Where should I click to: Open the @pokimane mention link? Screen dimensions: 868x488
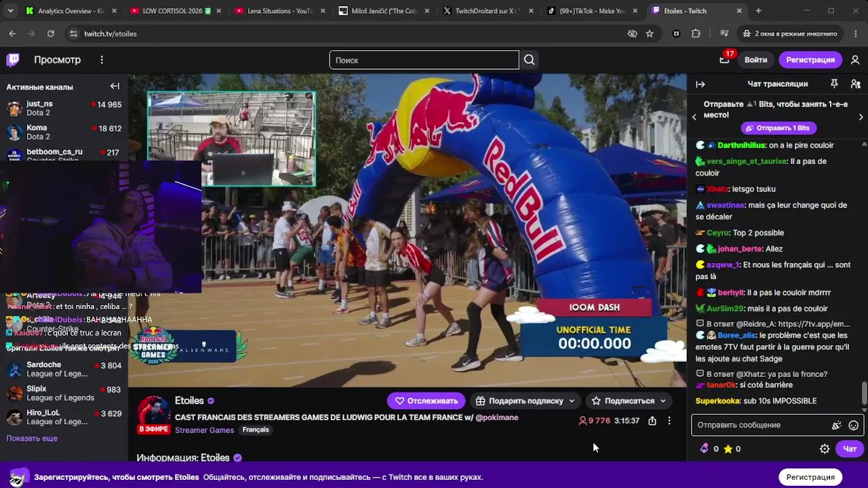pyautogui.click(x=496, y=418)
